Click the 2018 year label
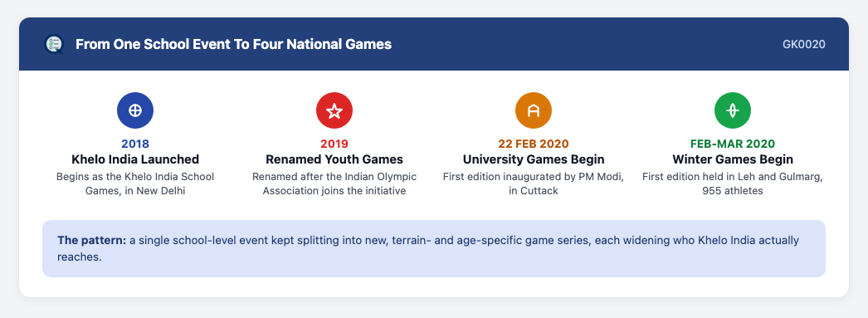868x318 pixels. click(x=135, y=144)
